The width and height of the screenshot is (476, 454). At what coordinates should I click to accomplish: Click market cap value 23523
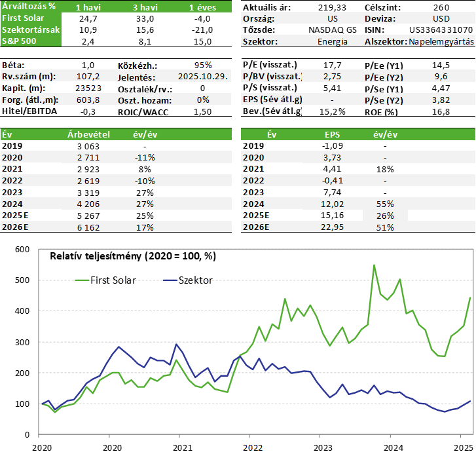(88, 88)
